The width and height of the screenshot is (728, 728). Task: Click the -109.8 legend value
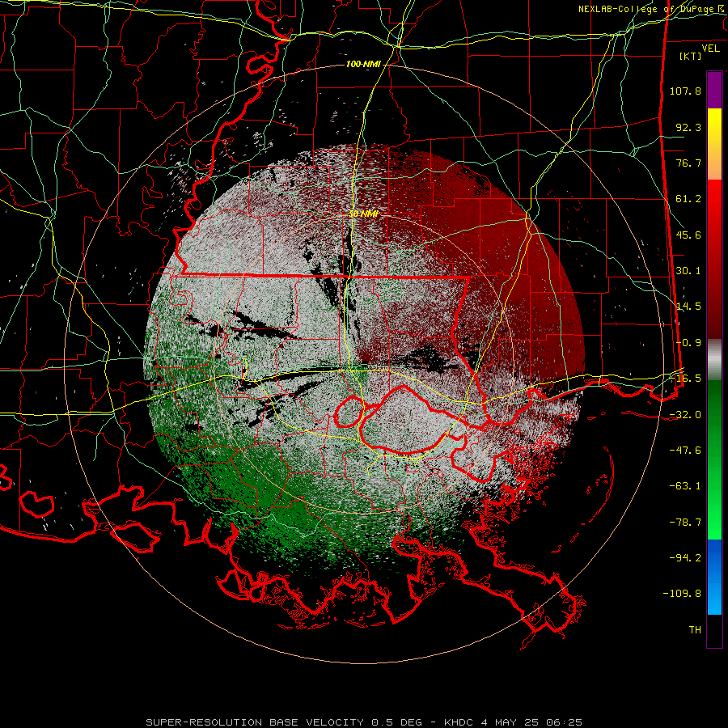pyautogui.click(x=682, y=594)
